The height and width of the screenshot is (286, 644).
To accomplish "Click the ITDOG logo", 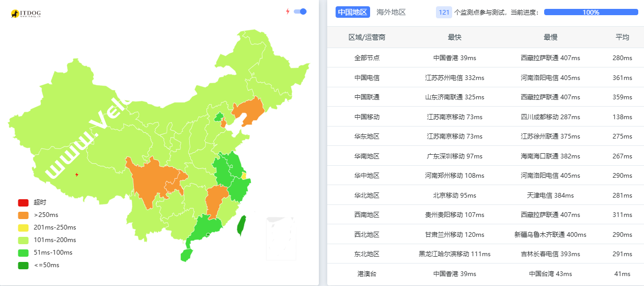I will point(25,14).
